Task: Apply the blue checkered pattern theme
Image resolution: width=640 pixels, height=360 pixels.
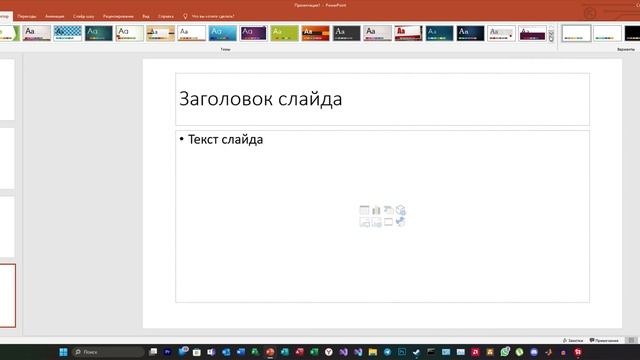Action: [x=68, y=33]
